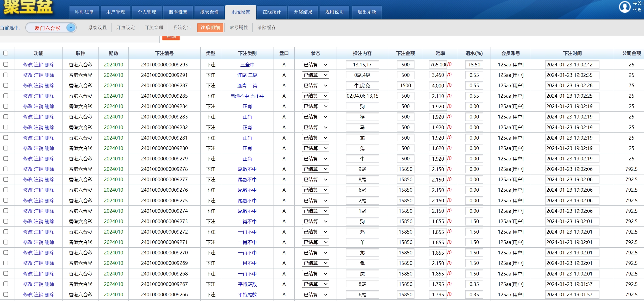
Task: Check the row for bet 24010000000009267
Action: click(6, 284)
